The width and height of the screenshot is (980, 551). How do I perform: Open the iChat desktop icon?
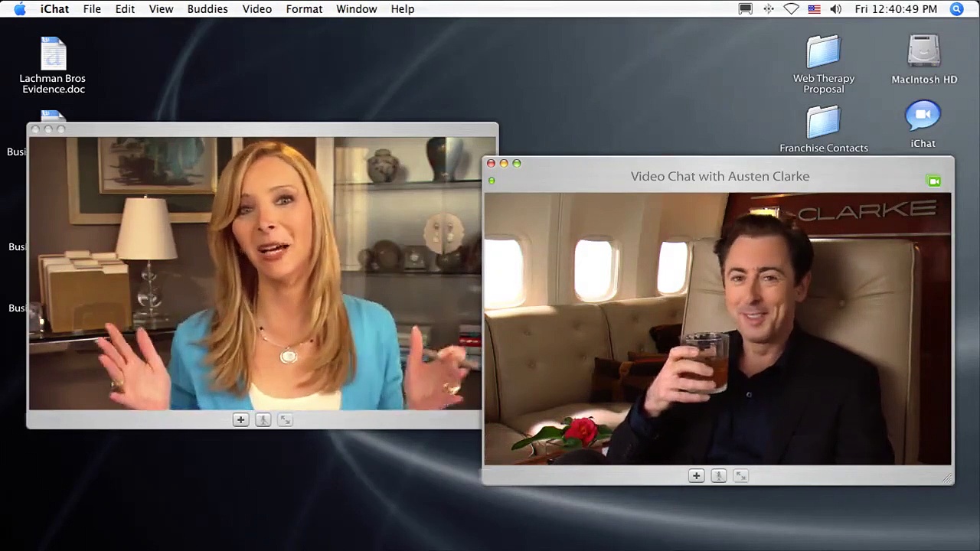[923, 119]
